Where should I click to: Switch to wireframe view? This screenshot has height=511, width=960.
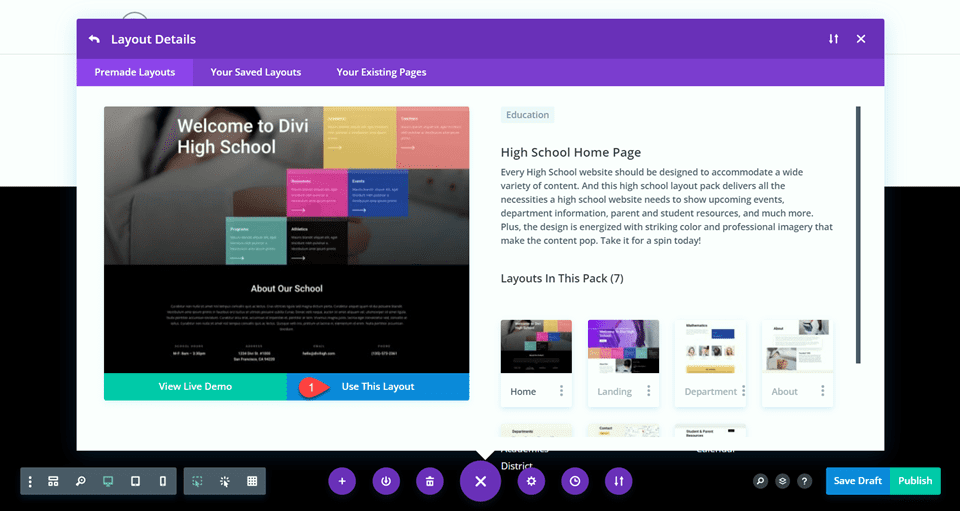click(x=53, y=482)
